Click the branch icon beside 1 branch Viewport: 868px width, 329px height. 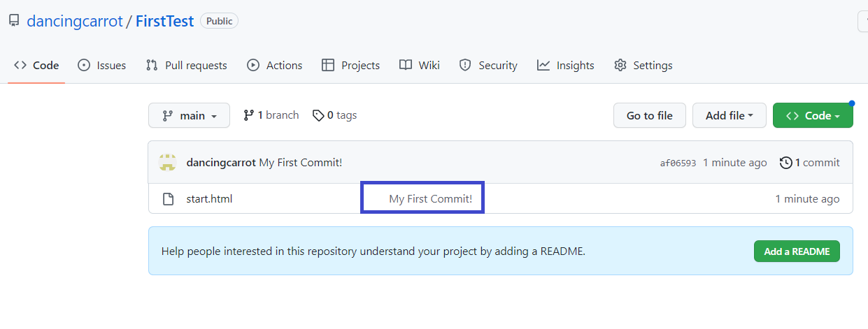click(x=248, y=115)
